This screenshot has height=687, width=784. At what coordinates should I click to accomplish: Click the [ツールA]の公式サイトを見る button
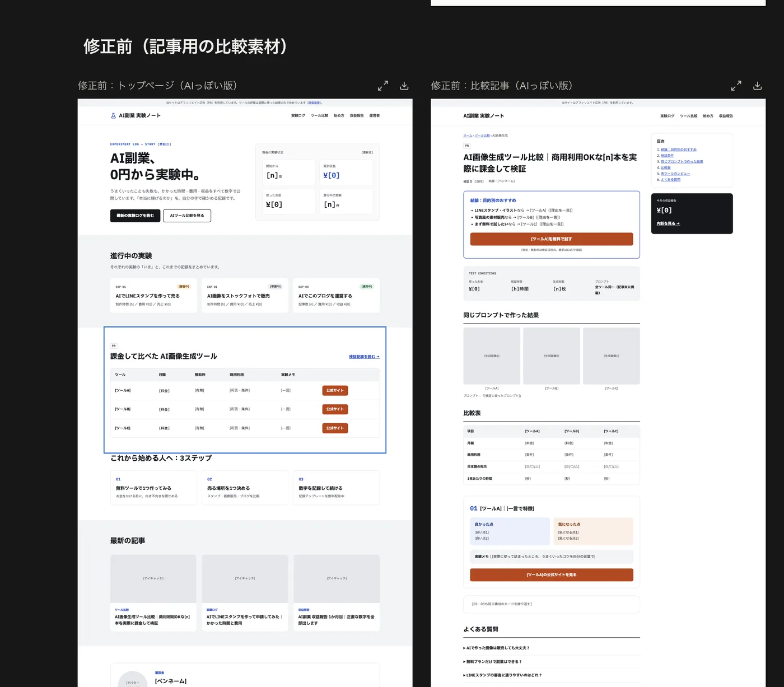[552, 575]
